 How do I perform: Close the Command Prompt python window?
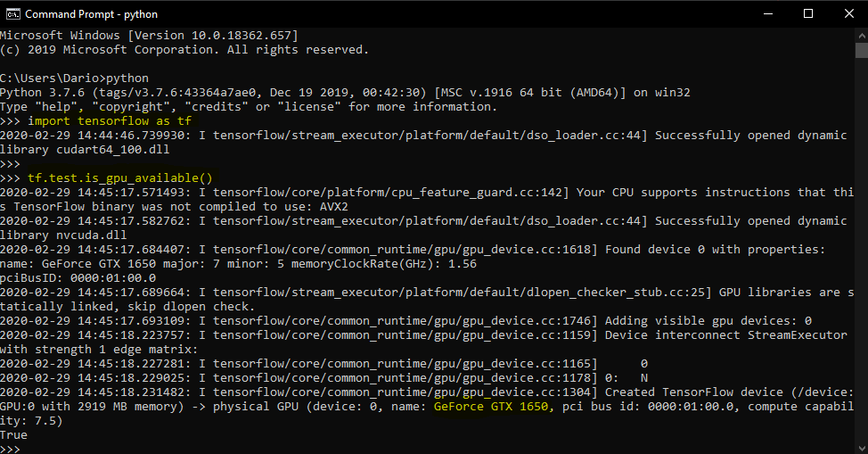(x=848, y=13)
